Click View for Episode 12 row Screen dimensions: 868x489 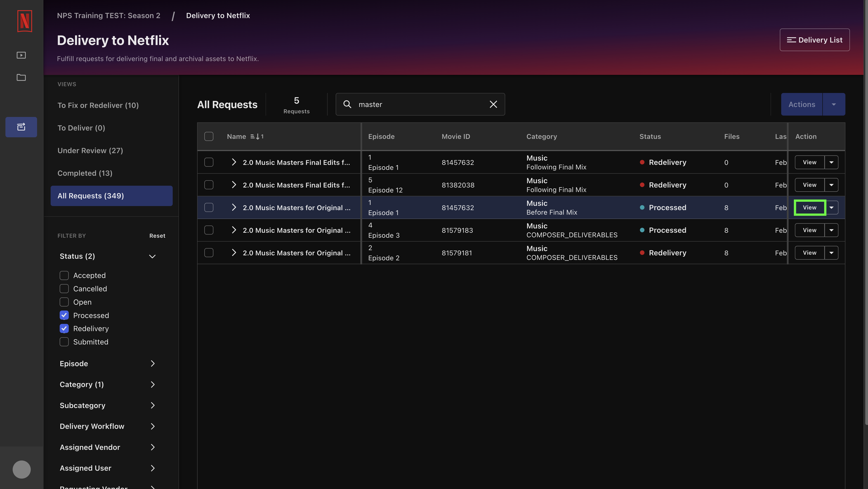coord(809,185)
